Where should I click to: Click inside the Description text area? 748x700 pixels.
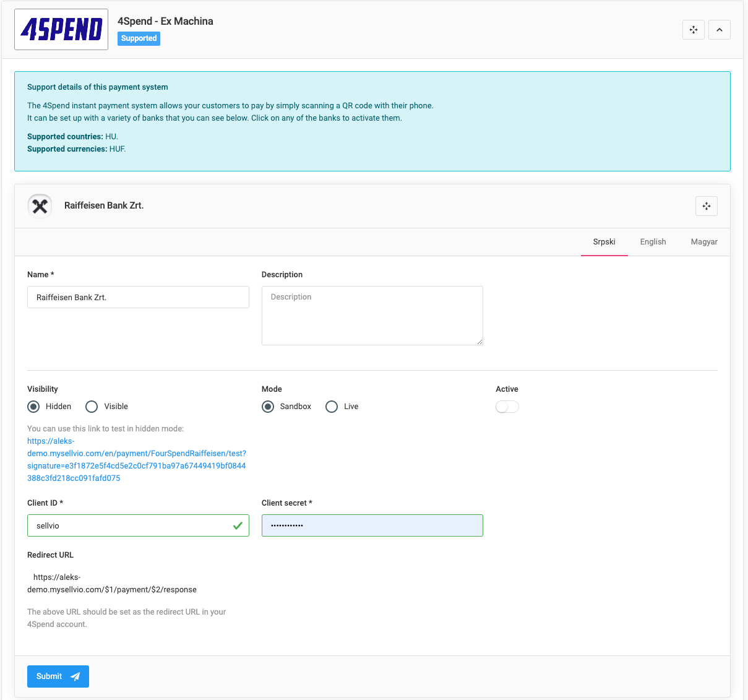(x=372, y=315)
